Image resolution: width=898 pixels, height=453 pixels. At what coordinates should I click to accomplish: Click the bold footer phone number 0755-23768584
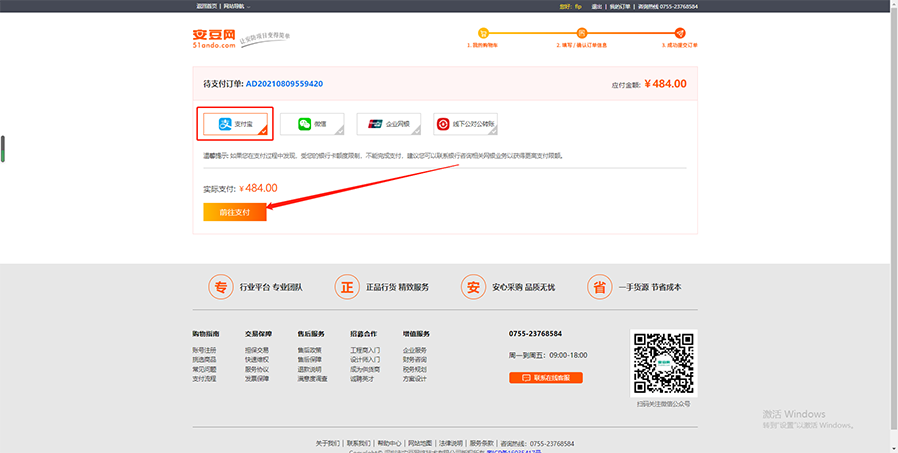pos(535,333)
